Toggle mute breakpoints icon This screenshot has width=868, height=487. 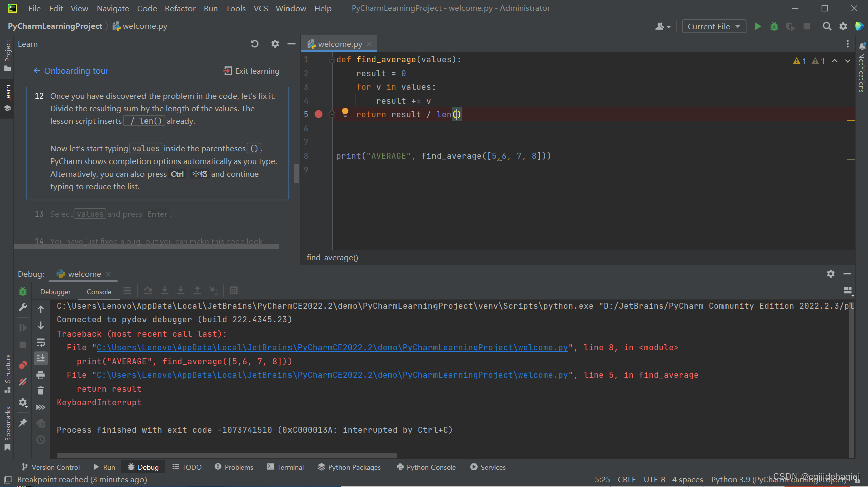23,382
